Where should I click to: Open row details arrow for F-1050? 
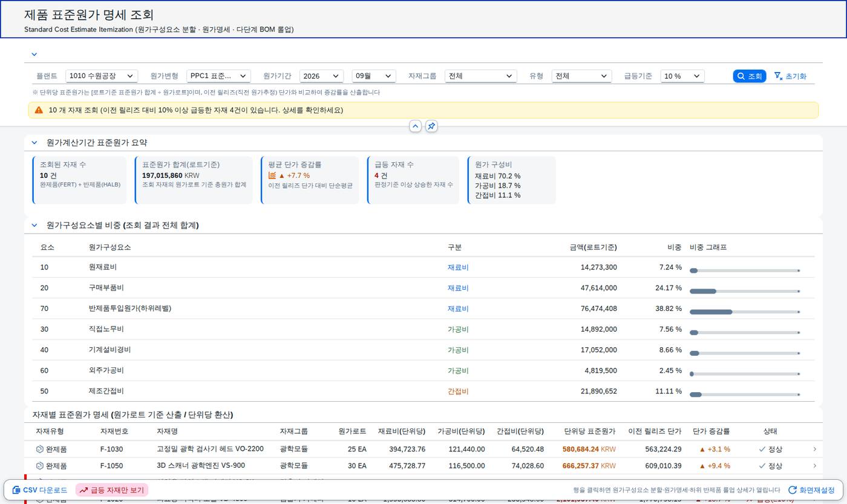pos(814,466)
